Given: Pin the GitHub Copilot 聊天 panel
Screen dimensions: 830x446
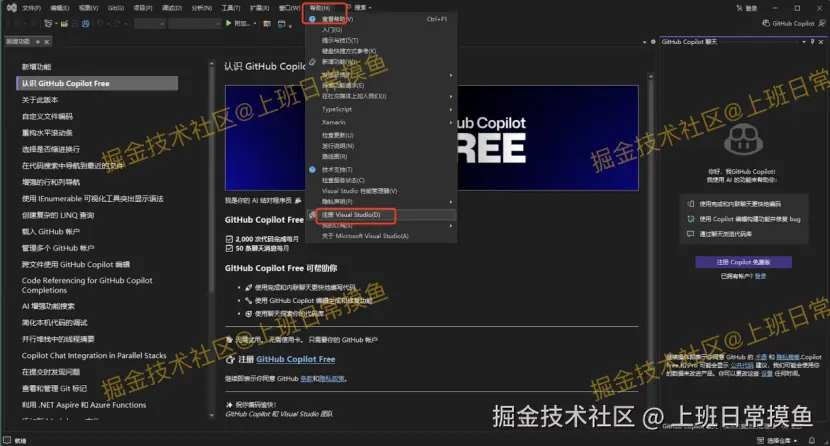Looking at the screenshot, I should 813,42.
